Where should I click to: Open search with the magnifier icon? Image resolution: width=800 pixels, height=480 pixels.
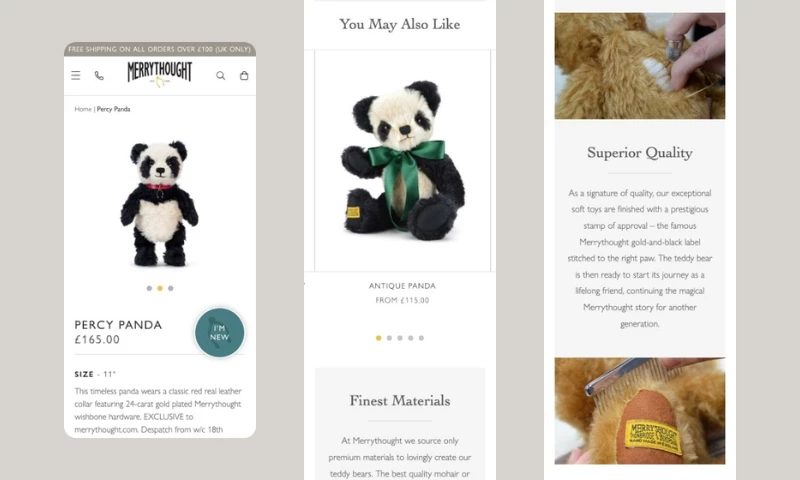click(x=220, y=75)
